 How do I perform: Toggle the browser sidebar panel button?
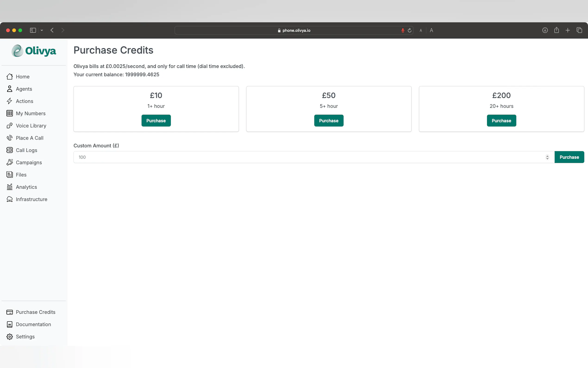tap(33, 30)
